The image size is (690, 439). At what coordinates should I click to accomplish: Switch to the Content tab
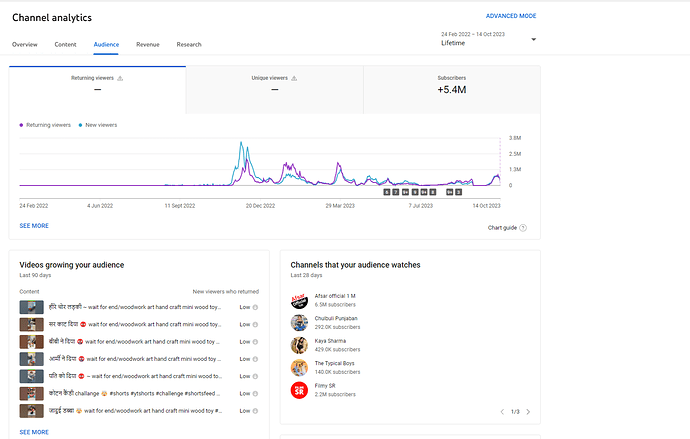(x=66, y=44)
